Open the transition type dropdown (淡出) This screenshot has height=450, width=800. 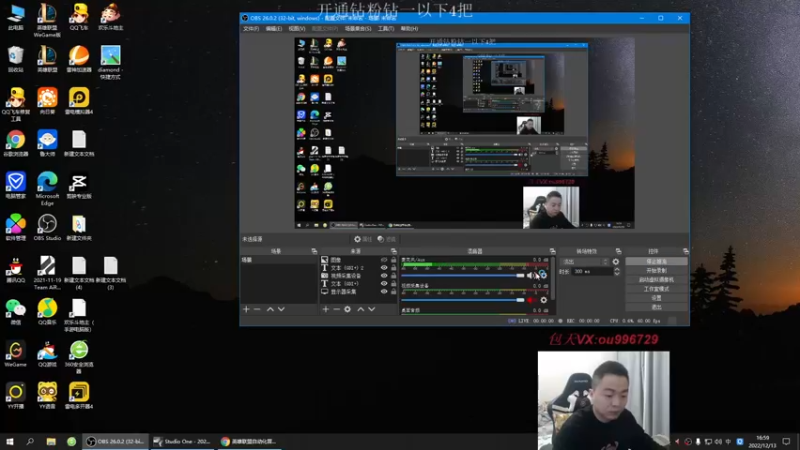(584, 262)
